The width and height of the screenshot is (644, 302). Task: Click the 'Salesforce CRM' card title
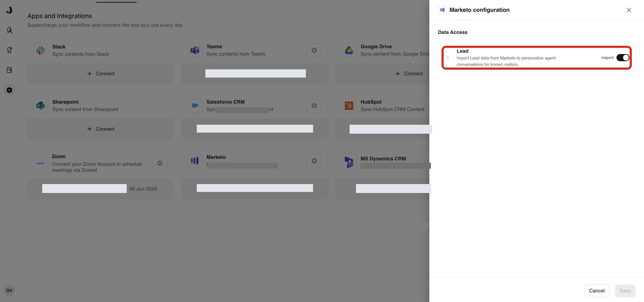coord(225,102)
